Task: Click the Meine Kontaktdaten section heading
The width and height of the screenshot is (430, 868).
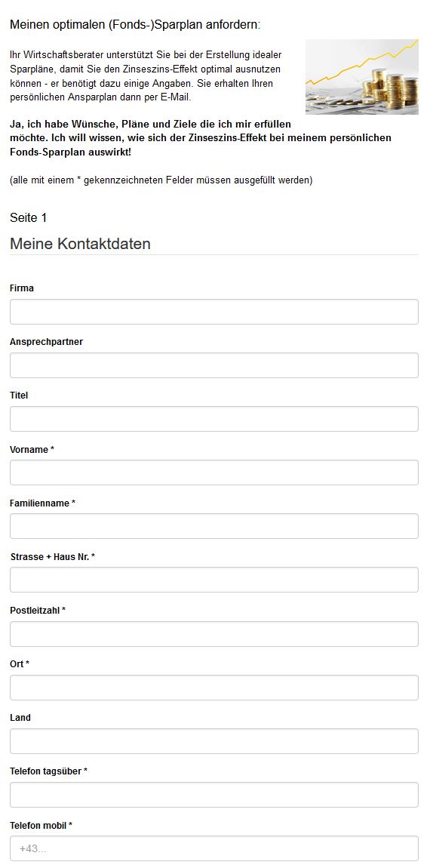Action: 80,244
